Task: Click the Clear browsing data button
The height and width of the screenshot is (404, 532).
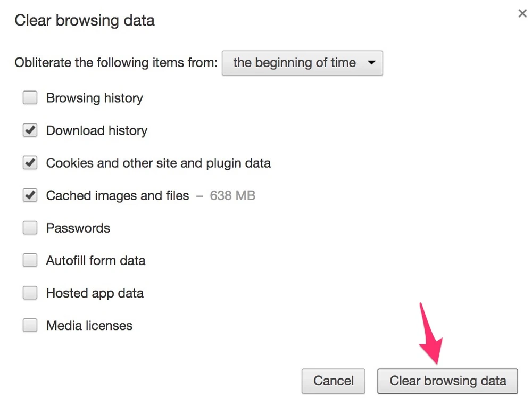Action: pos(447,381)
